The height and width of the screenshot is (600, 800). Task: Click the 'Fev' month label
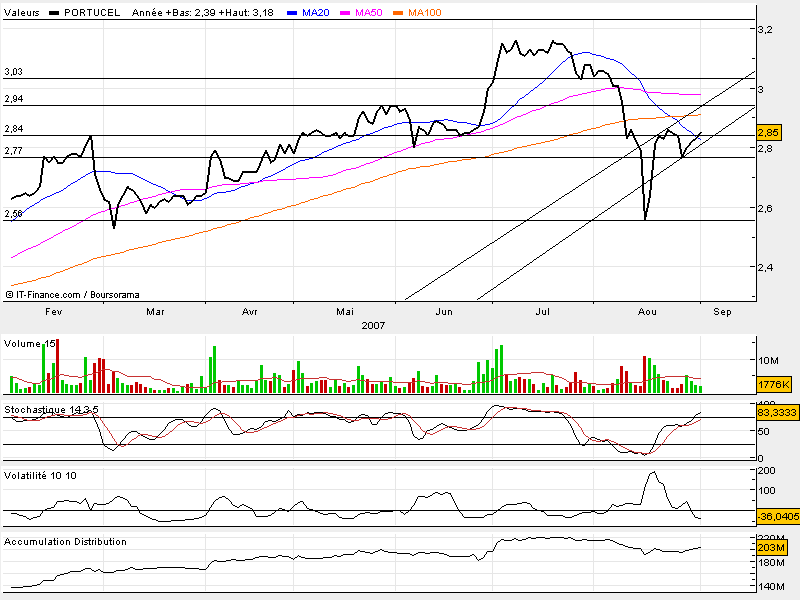tap(54, 311)
